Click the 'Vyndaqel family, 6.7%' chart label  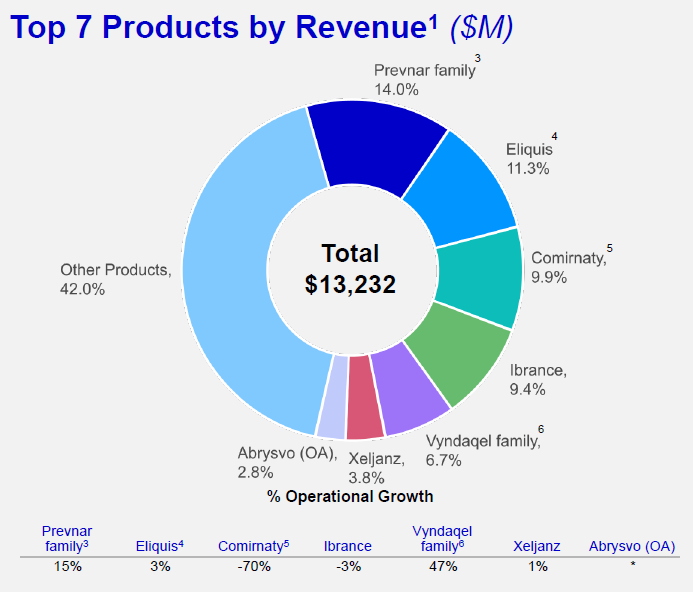click(x=485, y=447)
